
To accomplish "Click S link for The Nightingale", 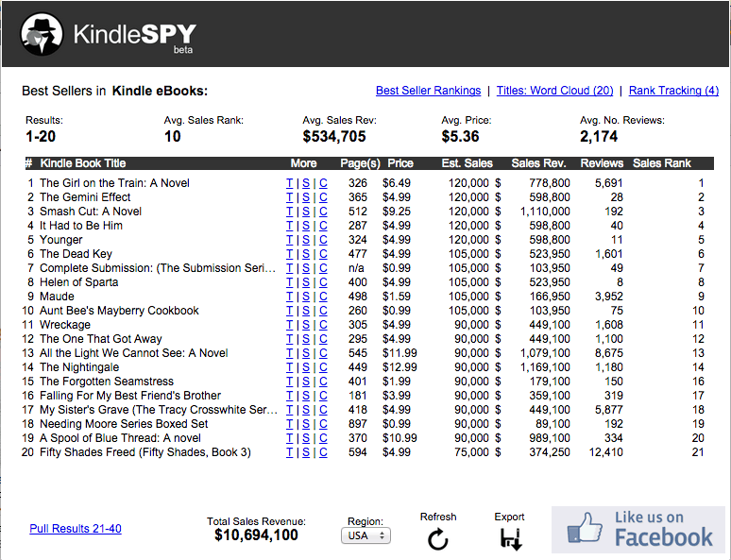I will 306,367.
